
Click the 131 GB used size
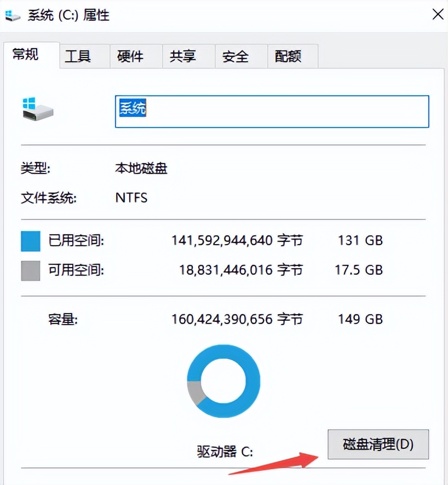(x=360, y=240)
